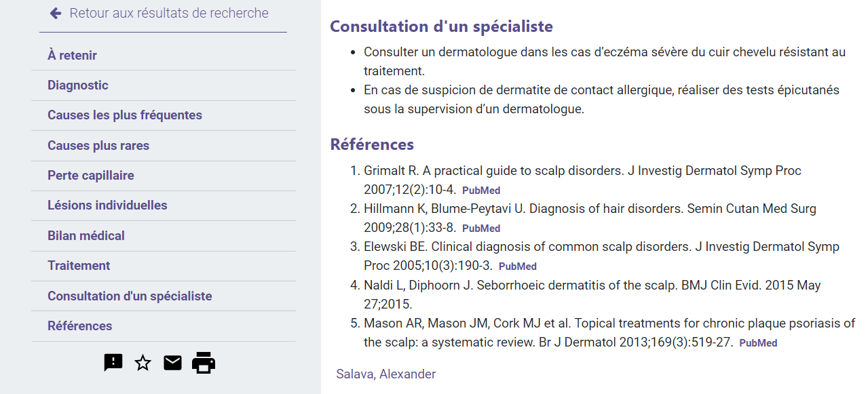Click the back arrow icon

click(56, 13)
